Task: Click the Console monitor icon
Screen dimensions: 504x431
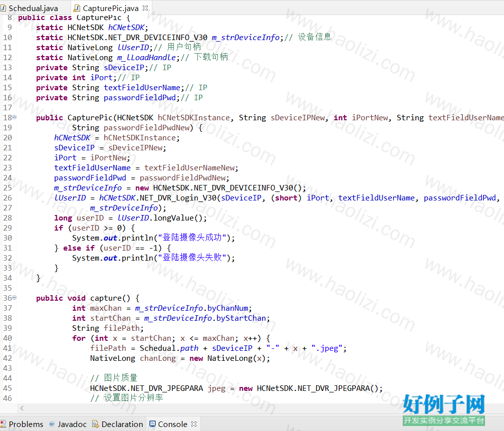Action: 153,424
